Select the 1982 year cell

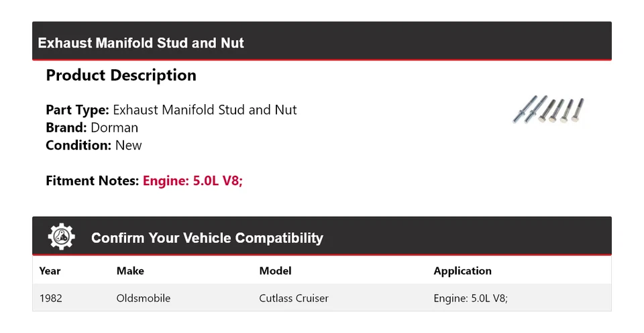click(x=51, y=298)
